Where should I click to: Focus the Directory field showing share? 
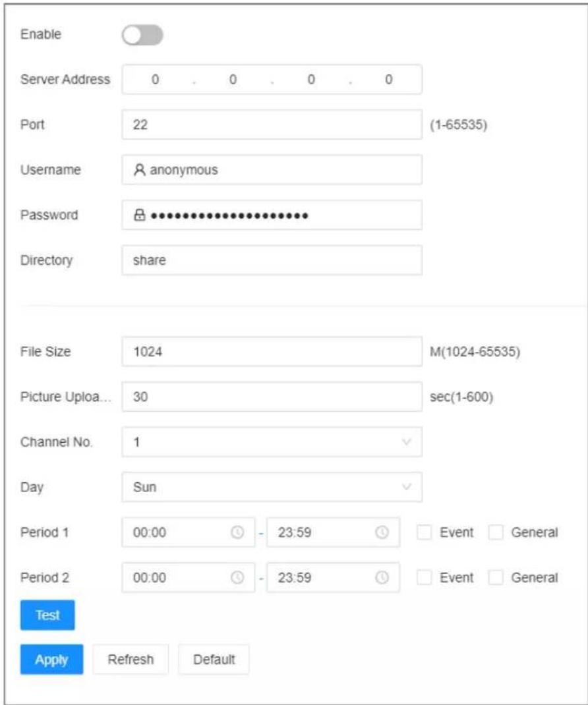pos(272,260)
